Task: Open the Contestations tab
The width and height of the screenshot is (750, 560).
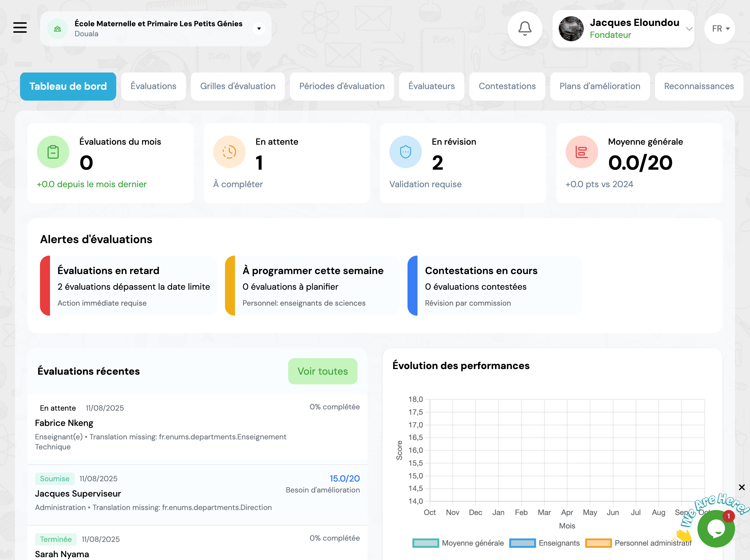Action: coord(507,87)
